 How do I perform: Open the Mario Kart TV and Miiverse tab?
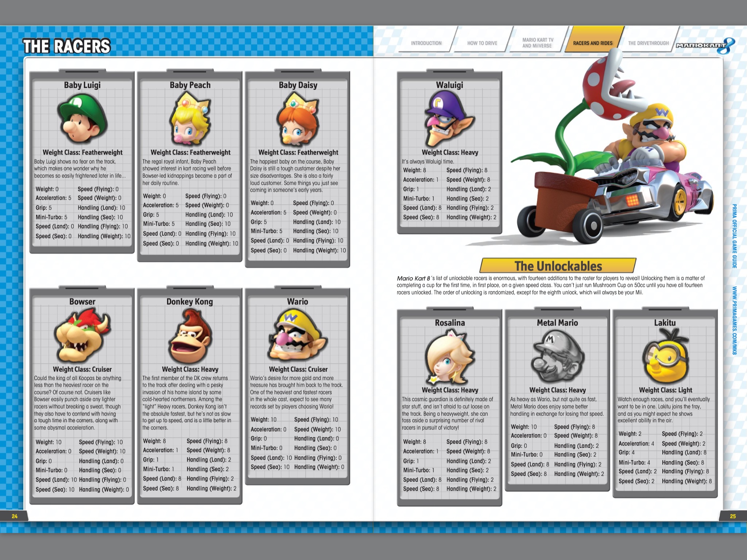[x=537, y=43]
